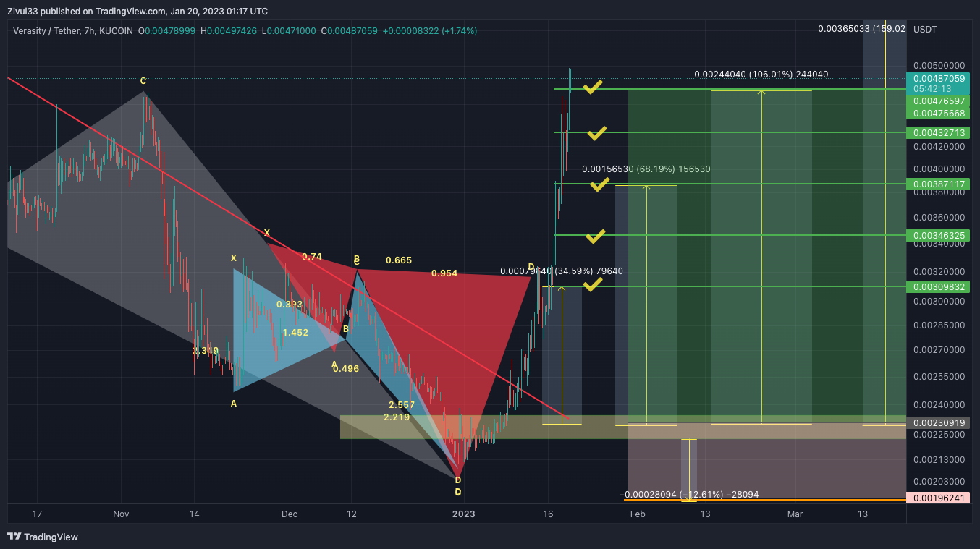The image size is (980, 549).
Task: Click the countdown timer 05:42:13
Action: 932,88
